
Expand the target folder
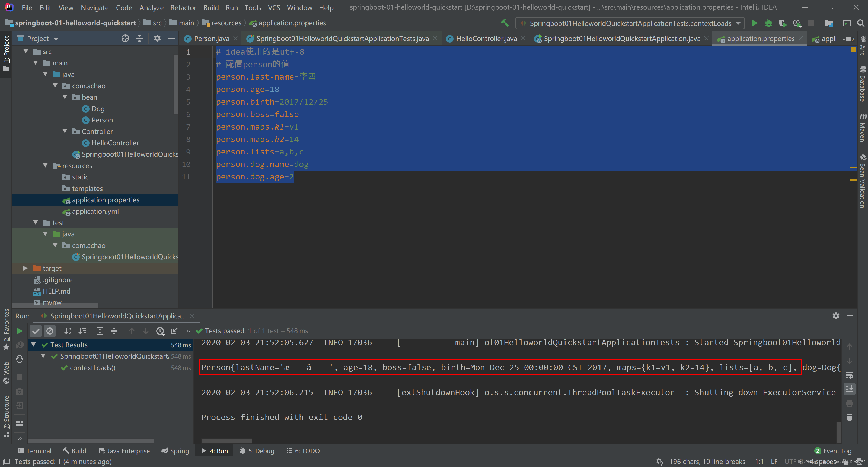[25, 268]
